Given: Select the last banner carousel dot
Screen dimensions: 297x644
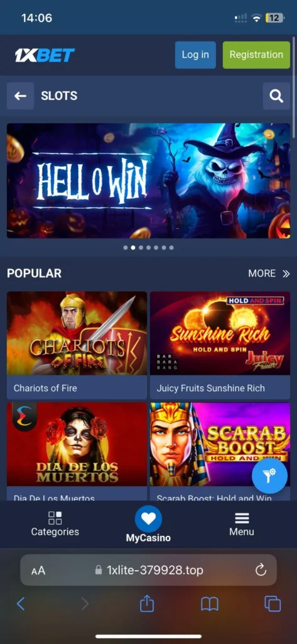Looking at the screenshot, I should 171,248.
